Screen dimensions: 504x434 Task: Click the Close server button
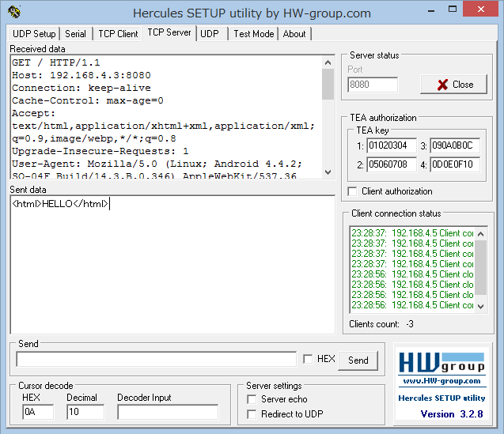[453, 85]
